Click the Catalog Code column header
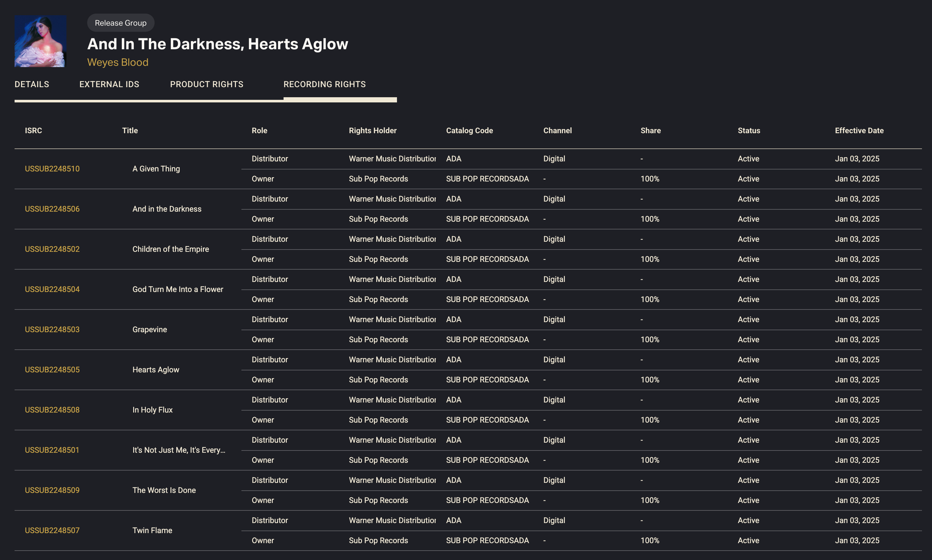932x560 pixels. 469,131
